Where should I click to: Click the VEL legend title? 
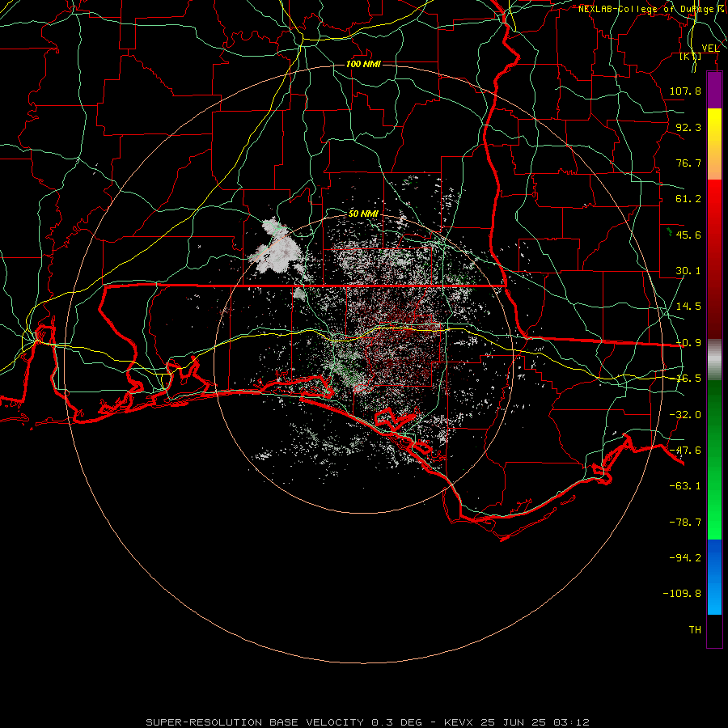[710, 48]
